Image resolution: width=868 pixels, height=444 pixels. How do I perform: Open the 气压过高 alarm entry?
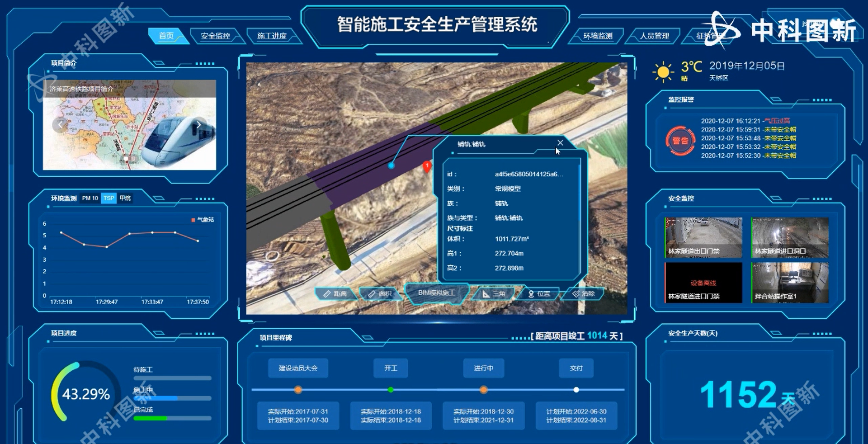coord(745,121)
